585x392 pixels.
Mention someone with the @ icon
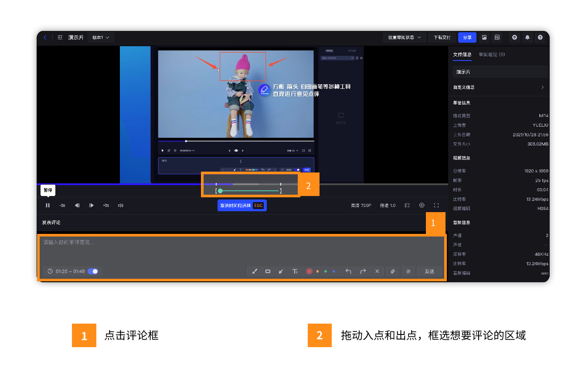(408, 271)
